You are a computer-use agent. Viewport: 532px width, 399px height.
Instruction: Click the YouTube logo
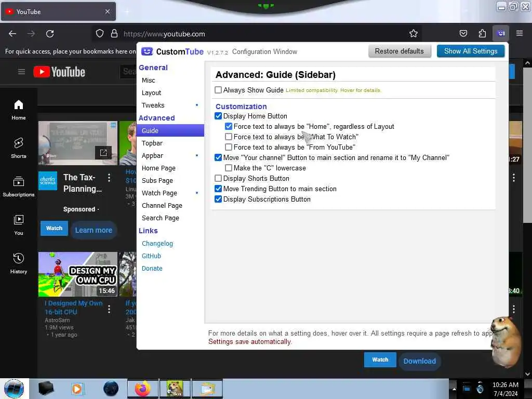click(x=59, y=72)
